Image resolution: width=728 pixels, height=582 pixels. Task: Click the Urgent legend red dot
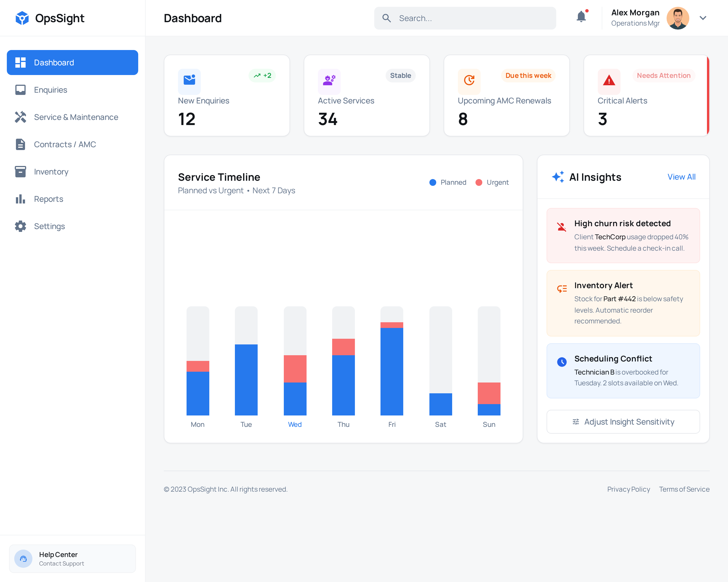pos(479,182)
